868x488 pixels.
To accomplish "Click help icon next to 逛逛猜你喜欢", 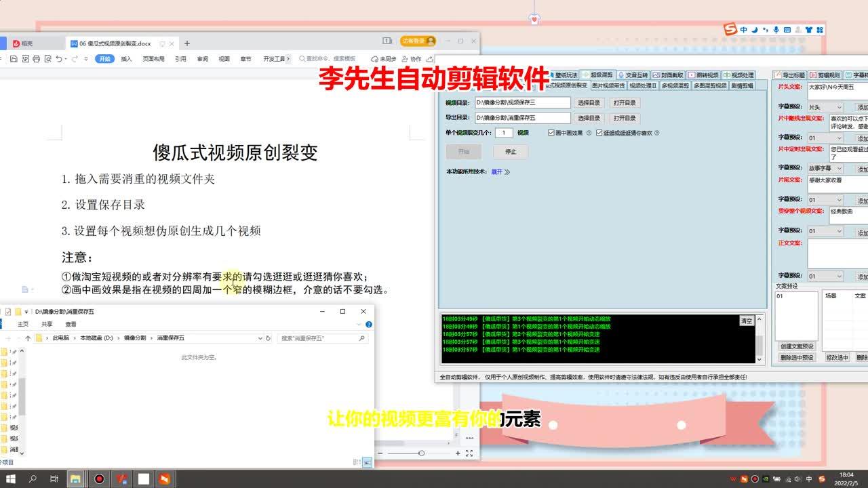I will pyautogui.click(x=656, y=133).
